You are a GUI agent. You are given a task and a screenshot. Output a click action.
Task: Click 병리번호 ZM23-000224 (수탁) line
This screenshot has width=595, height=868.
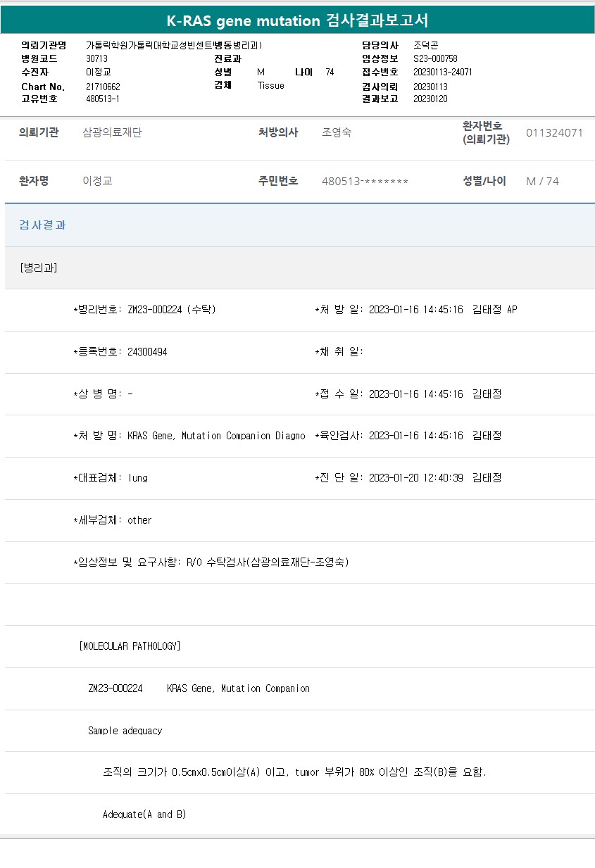pyautogui.click(x=145, y=310)
